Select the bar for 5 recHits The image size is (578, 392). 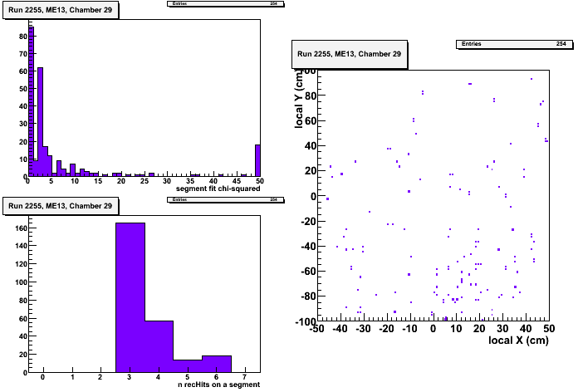coord(188,365)
